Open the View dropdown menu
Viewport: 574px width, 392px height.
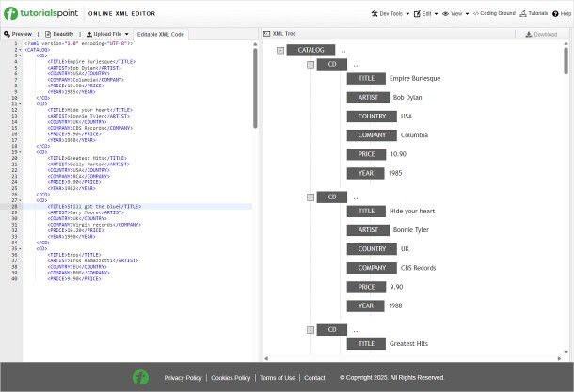pyautogui.click(x=455, y=13)
